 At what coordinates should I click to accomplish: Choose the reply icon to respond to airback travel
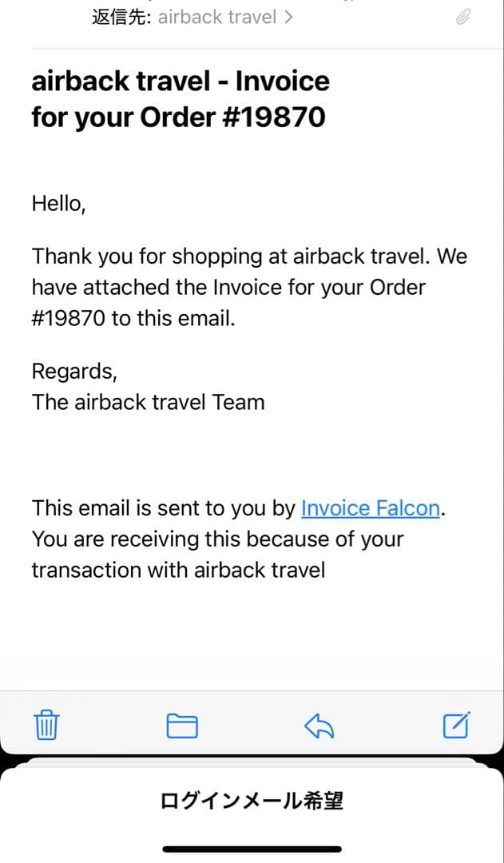pyautogui.click(x=319, y=726)
